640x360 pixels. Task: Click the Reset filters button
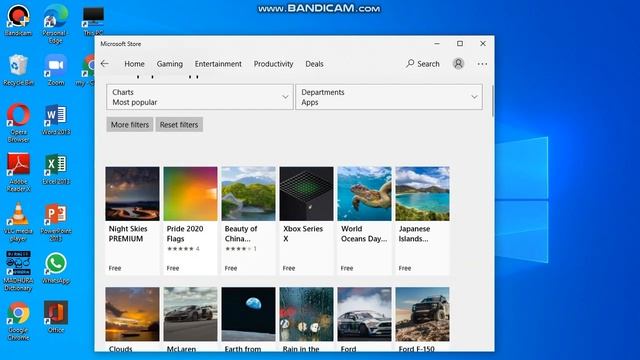click(x=179, y=124)
